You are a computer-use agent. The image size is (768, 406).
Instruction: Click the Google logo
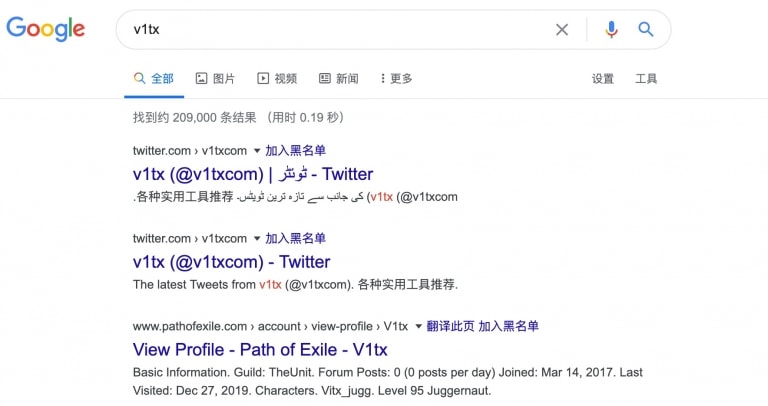(46, 29)
